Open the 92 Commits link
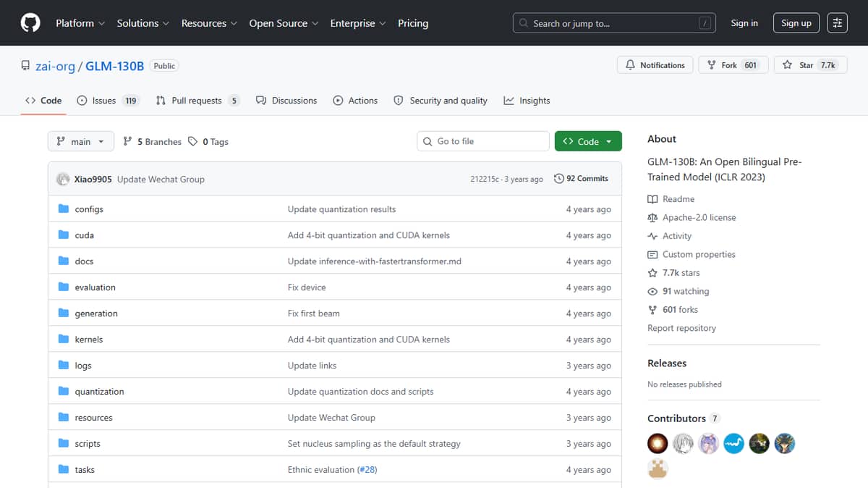868x488 pixels. click(x=581, y=179)
